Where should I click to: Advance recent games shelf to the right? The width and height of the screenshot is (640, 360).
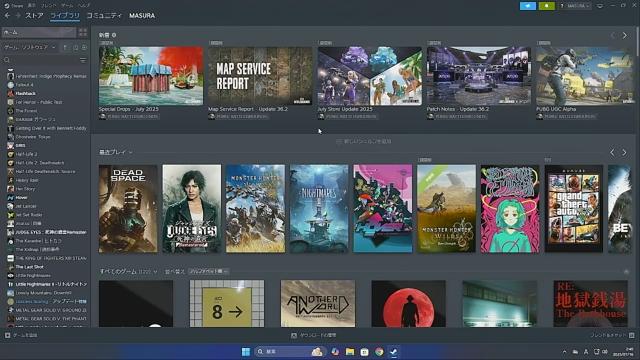click(624, 152)
